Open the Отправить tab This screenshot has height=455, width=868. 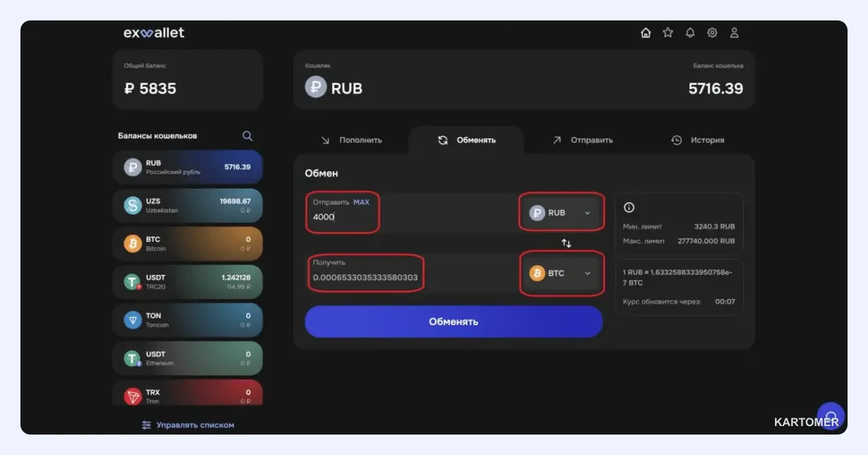tap(582, 140)
